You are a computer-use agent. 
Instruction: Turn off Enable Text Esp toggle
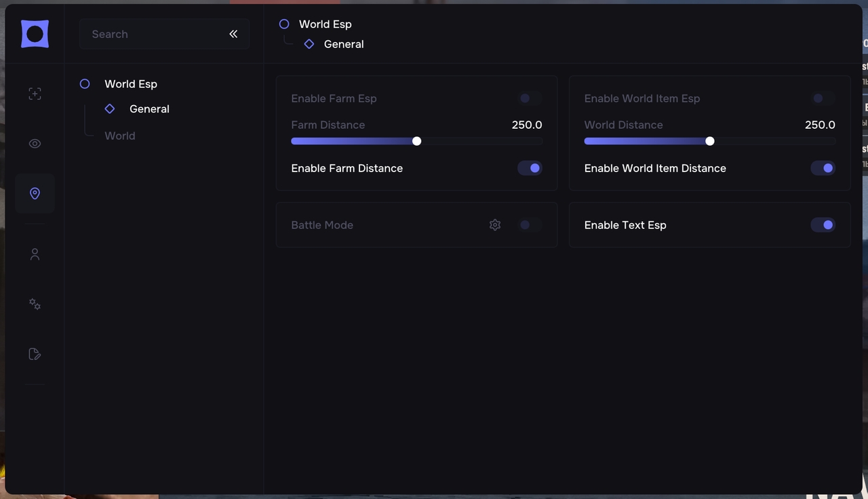pyautogui.click(x=823, y=225)
